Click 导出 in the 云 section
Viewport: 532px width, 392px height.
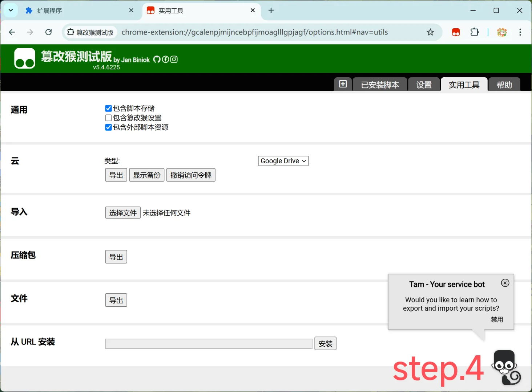(x=116, y=175)
